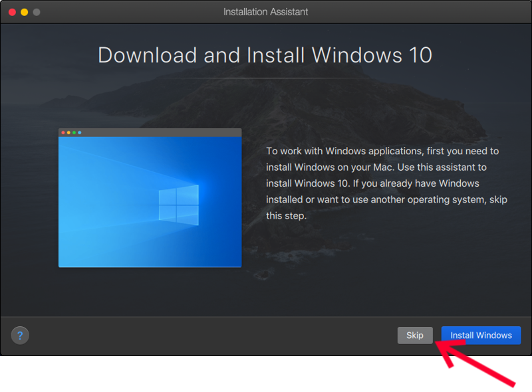Open help via the question mark icon
532x392 pixels.
point(20,335)
